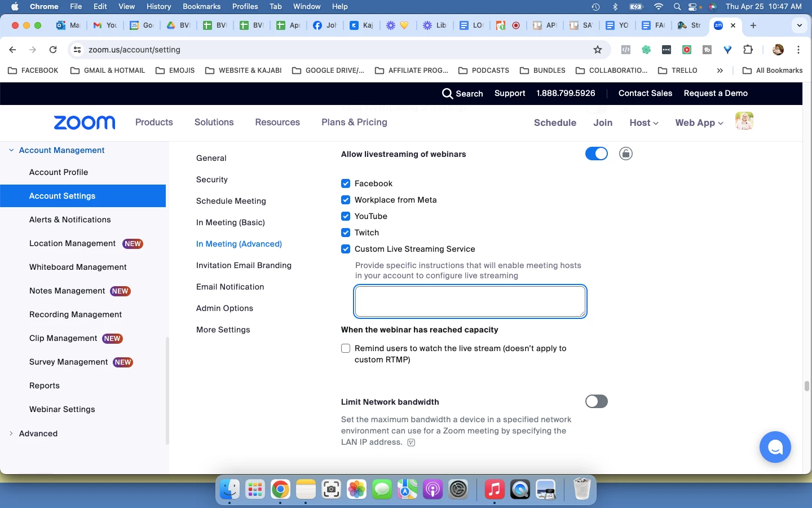
Task: Open Launchpad from the Dock
Action: [255, 489]
